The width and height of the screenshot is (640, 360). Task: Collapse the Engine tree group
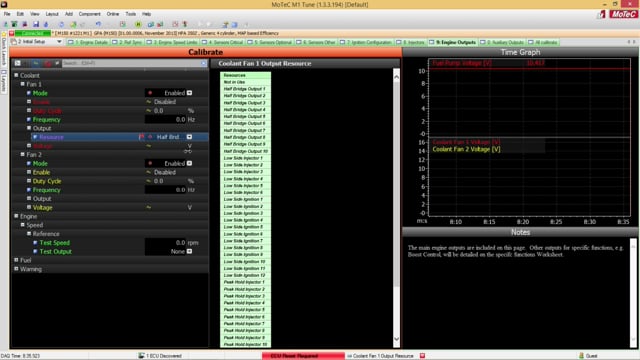pos(16,216)
